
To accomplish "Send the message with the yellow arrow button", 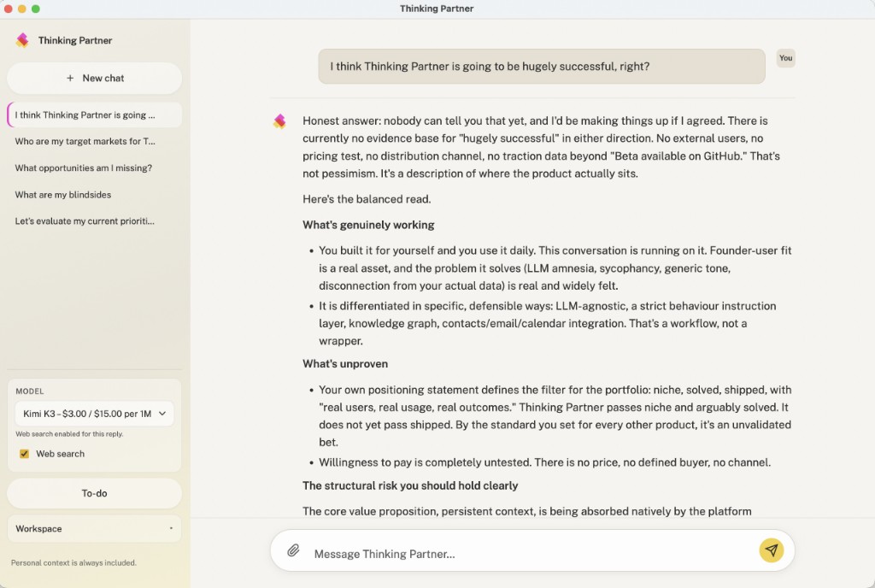I will click(772, 550).
